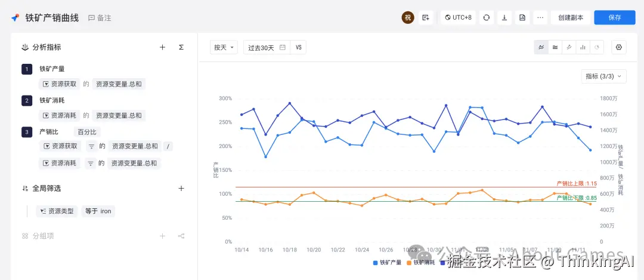Viewport: 644px width, 280px height.
Task: Switch to the stacked area chart view
Action: click(x=555, y=47)
